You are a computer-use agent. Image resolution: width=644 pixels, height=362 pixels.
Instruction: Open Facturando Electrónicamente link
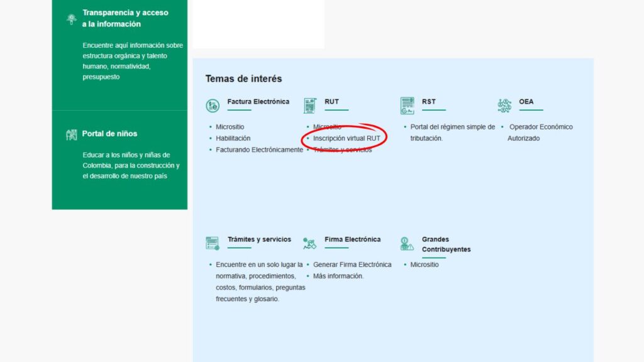pos(259,150)
